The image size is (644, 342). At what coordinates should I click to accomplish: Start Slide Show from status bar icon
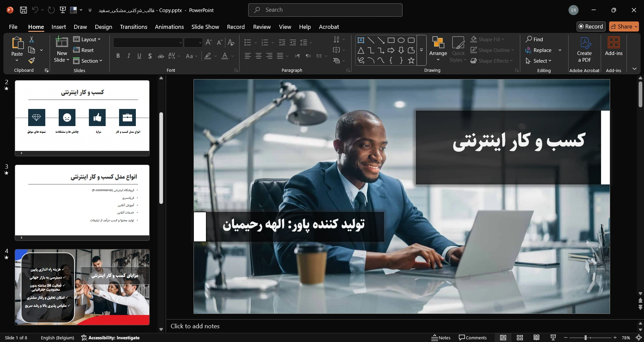point(553,338)
